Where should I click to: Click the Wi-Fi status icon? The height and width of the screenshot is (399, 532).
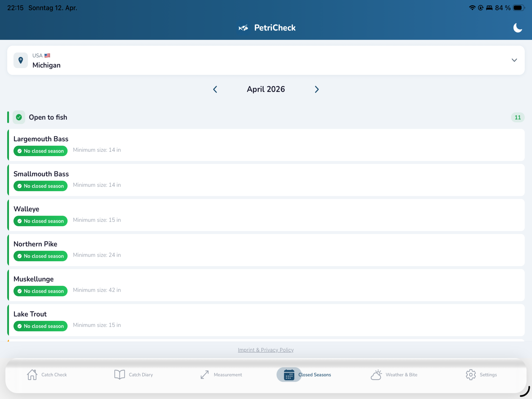472,8
